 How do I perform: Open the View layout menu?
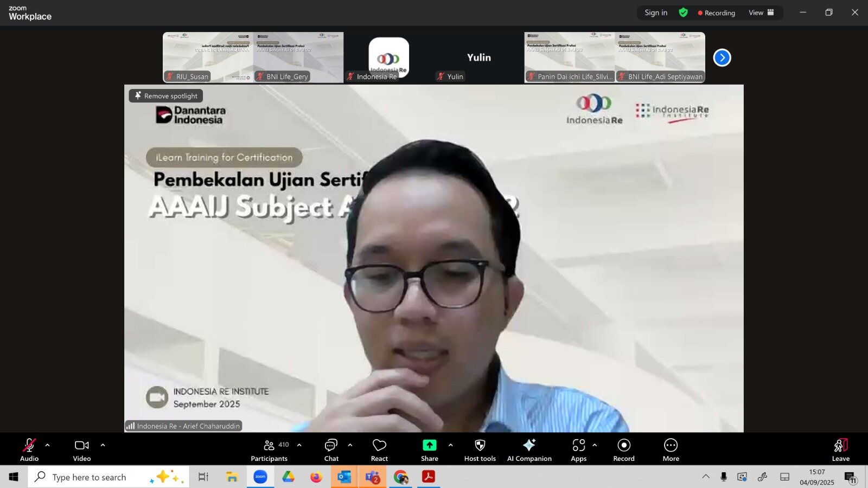click(x=761, y=12)
